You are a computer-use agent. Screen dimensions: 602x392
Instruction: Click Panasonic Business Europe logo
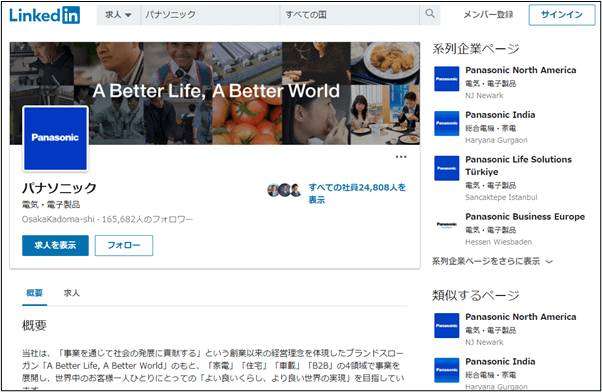pos(447,225)
